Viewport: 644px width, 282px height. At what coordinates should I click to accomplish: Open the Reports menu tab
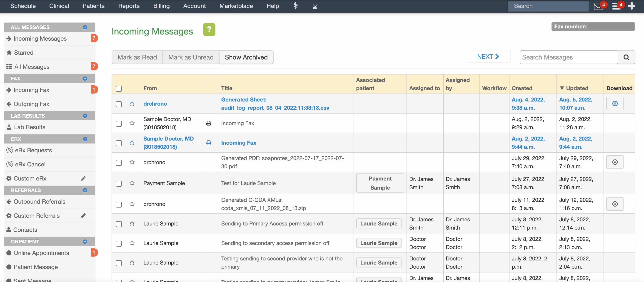129,6
